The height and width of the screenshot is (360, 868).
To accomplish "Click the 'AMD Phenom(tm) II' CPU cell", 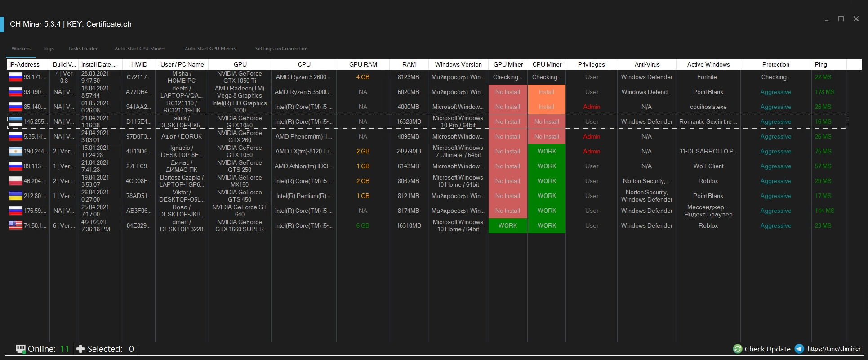I will point(304,136).
